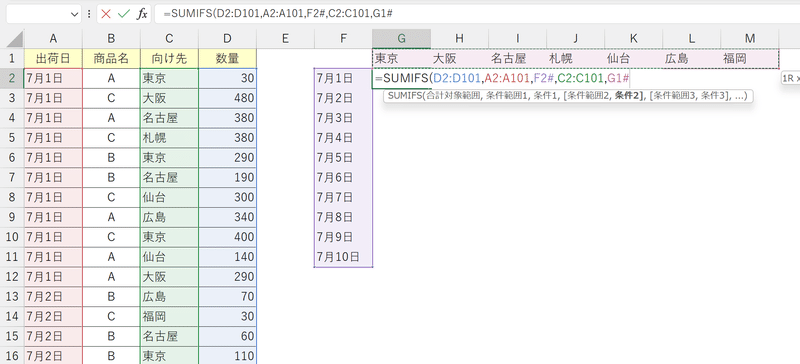The width and height of the screenshot is (800, 364).
Task: Click the 商品名 header cell
Action: (x=111, y=59)
